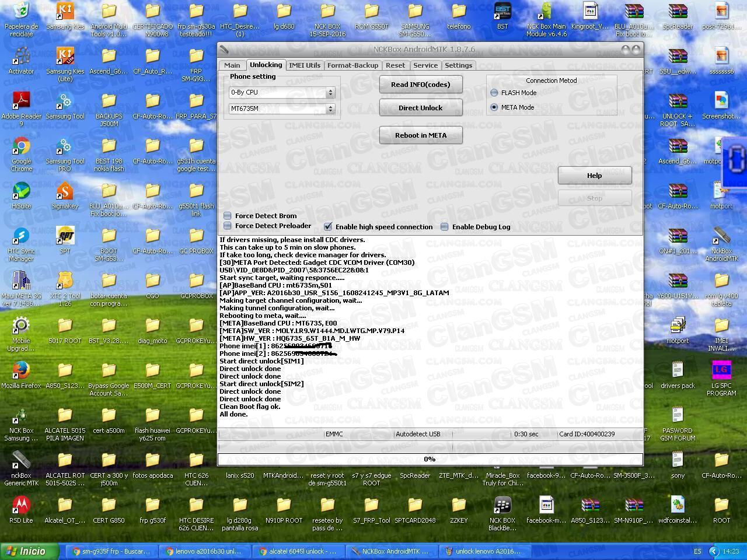
Task: Select Activator desktop icon
Action: pyautogui.click(x=21, y=61)
